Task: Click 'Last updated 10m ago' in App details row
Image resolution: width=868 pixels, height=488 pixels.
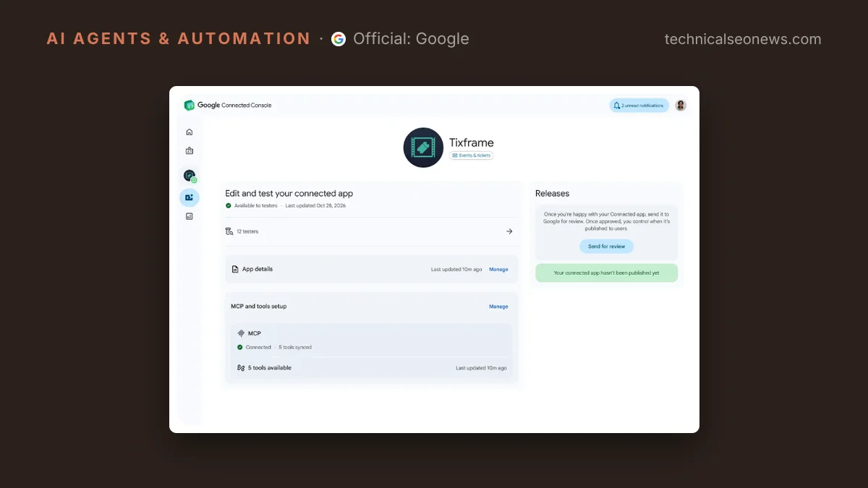Action: (x=456, y=270)
